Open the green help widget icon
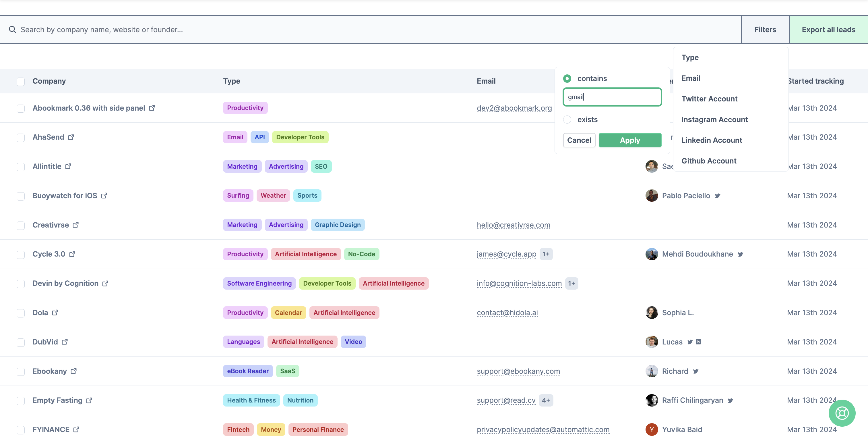 (x=842, y=413)
